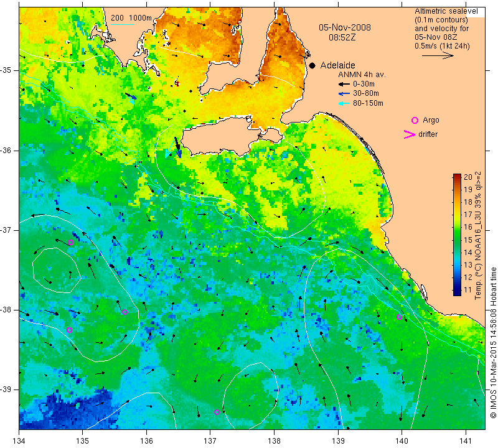Click the 80-150m depth label
The height and width of the screenshot is (448, 498).
tap(368, 103)
